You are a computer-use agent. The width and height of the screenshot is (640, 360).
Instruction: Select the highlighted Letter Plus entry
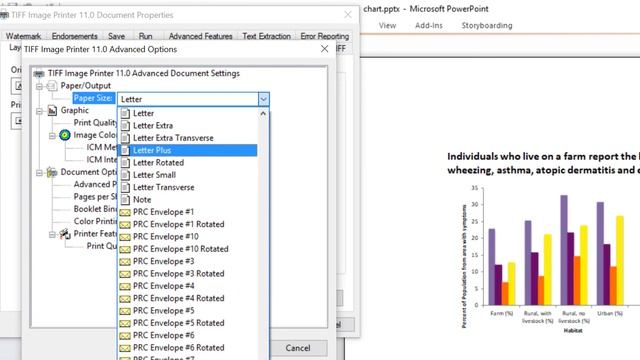pos(188,150)
